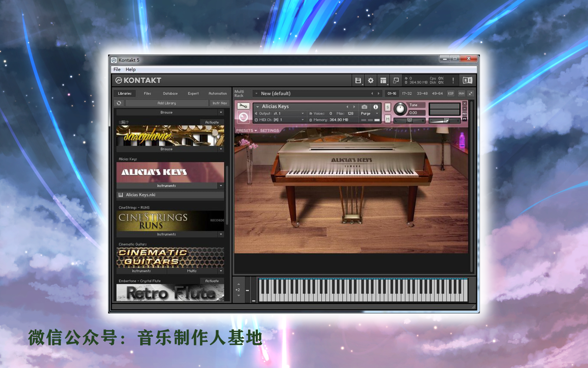Screen dimensions: 588x368
Task: Go to next instrument in Alicias Keys header
Action: click(x=354, y=107)
